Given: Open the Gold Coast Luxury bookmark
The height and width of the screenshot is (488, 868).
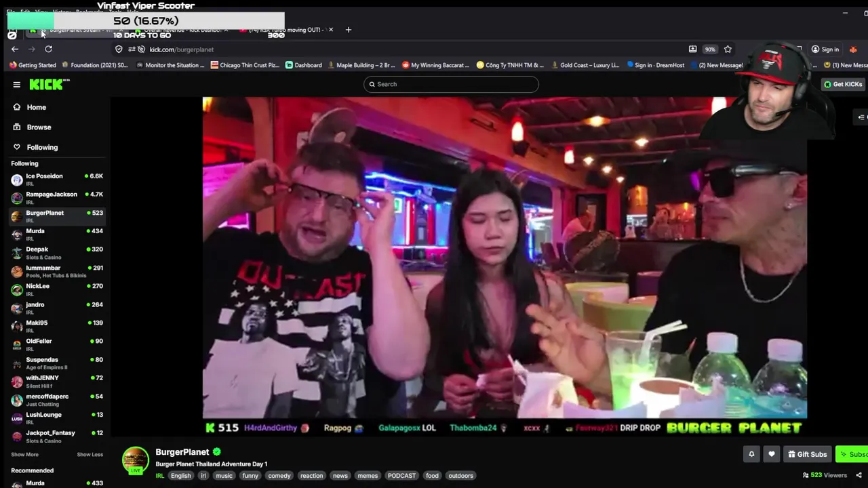Looking at the screenshot, I should click(585, 65).
